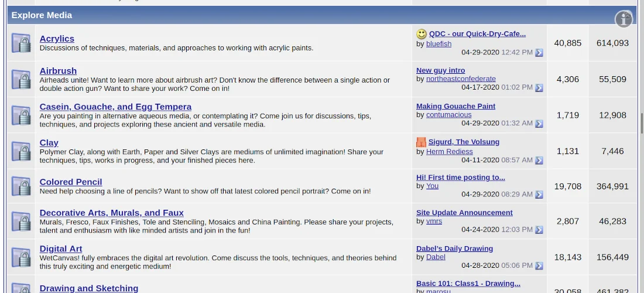The image size is (644, 293).
Task: Open the Casein, Gouache, and Egg Tempera forum
Action: pyautogui.click(x=115, y=107)
